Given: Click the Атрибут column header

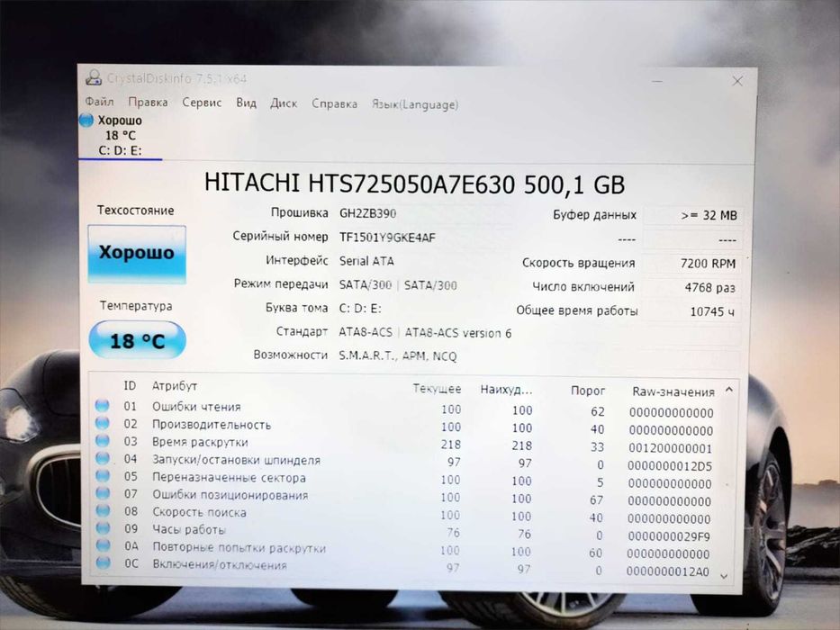Looking at the screenshot, I should 175,386.
